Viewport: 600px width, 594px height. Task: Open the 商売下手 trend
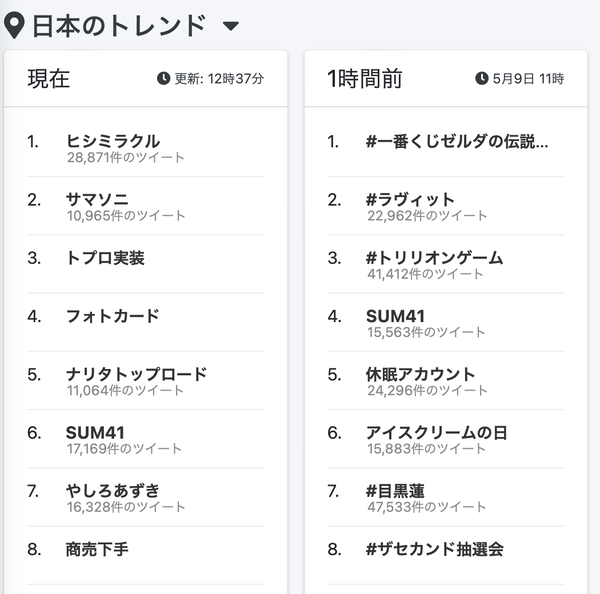[x=97, y=549]
